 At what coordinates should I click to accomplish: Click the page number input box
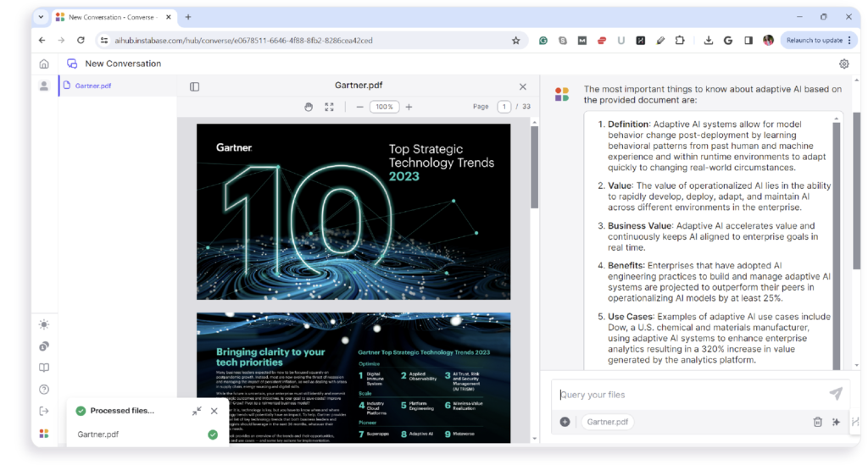click(504, 107)
